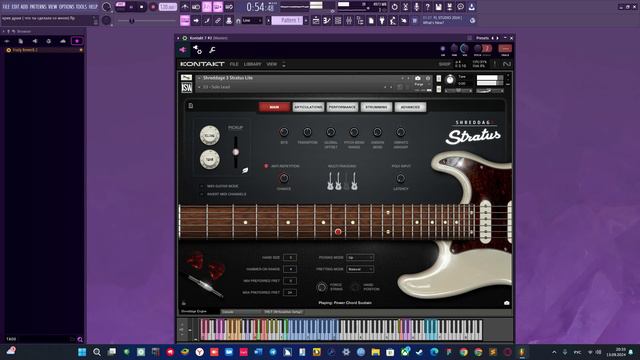Select the highlighted star icon in Browser
The width and height of the screenshot is (640, 360).
pyautogui.click(x=77, y=41)
